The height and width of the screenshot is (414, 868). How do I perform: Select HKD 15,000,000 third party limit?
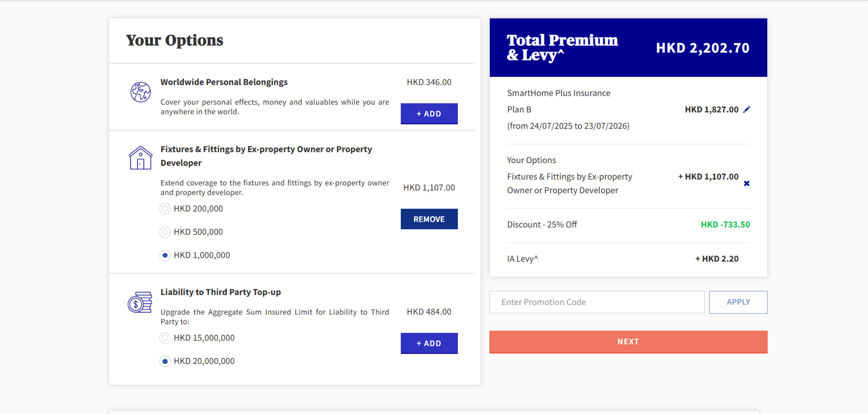(165, 338)
